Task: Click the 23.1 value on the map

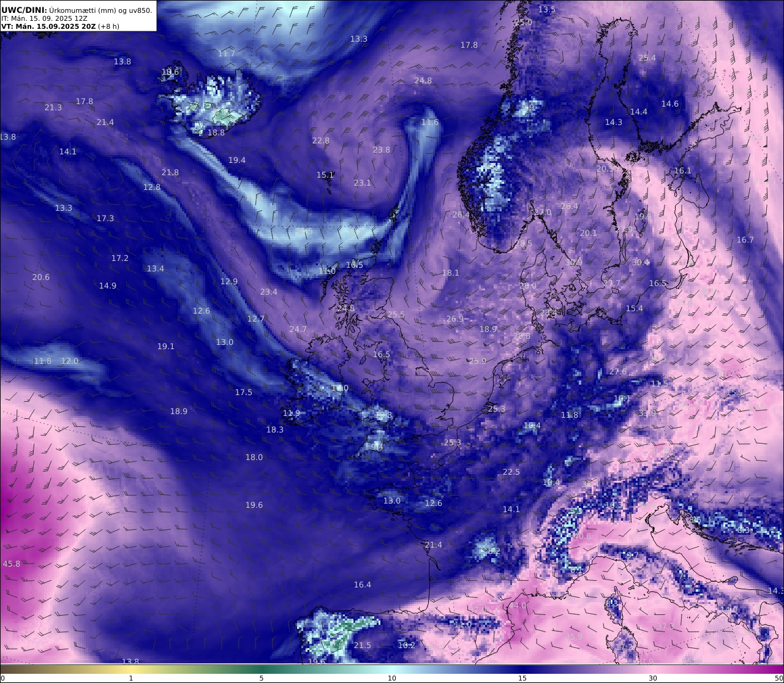Action: click(x=363, y=183)
